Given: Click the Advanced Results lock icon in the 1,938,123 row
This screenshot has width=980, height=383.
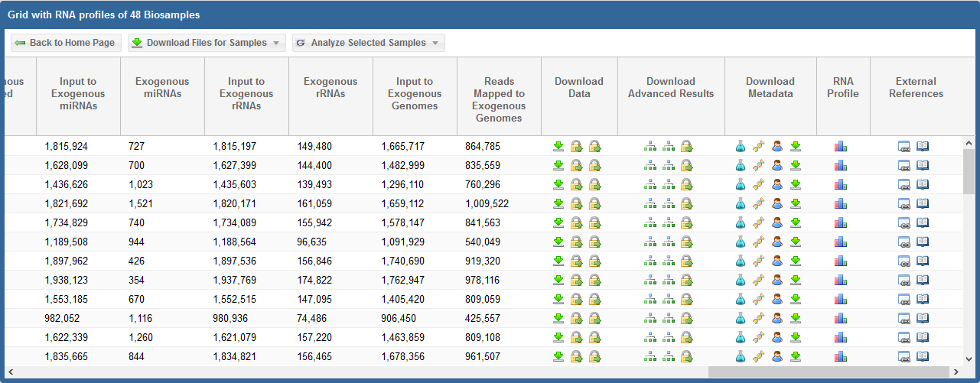Looking at the screenshot, I should click(x=687, y=280).
